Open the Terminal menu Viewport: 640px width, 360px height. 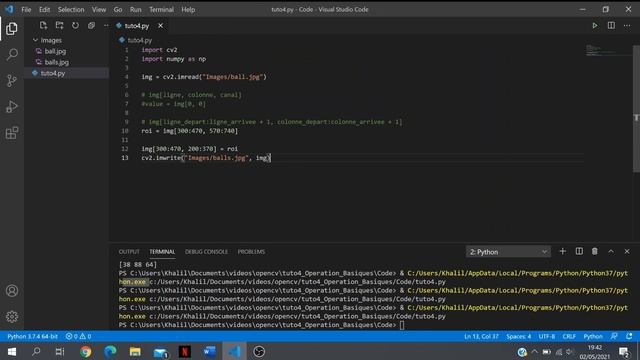(161, 9)
